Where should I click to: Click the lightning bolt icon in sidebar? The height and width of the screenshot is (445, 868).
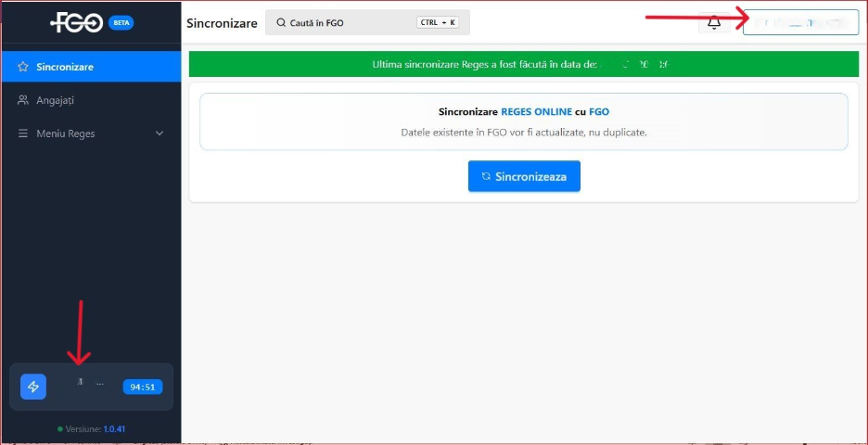pos(33,387)
